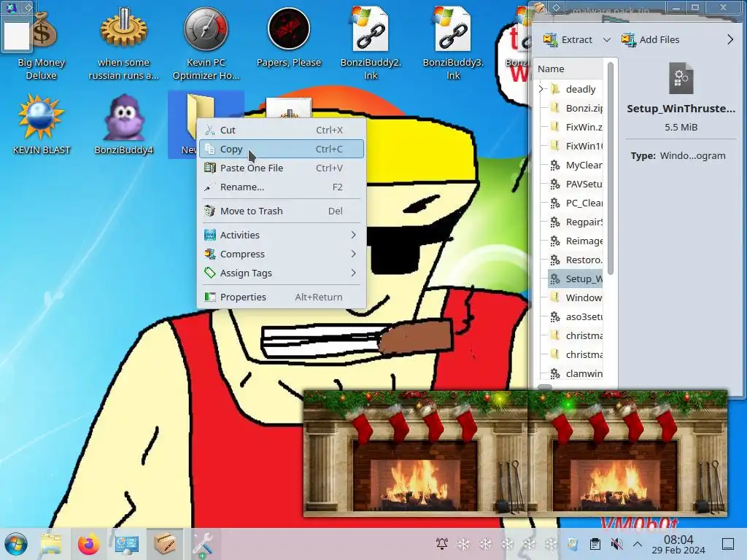Open the Ark window menu box icon in the title bar

click(x=539, y=7)
